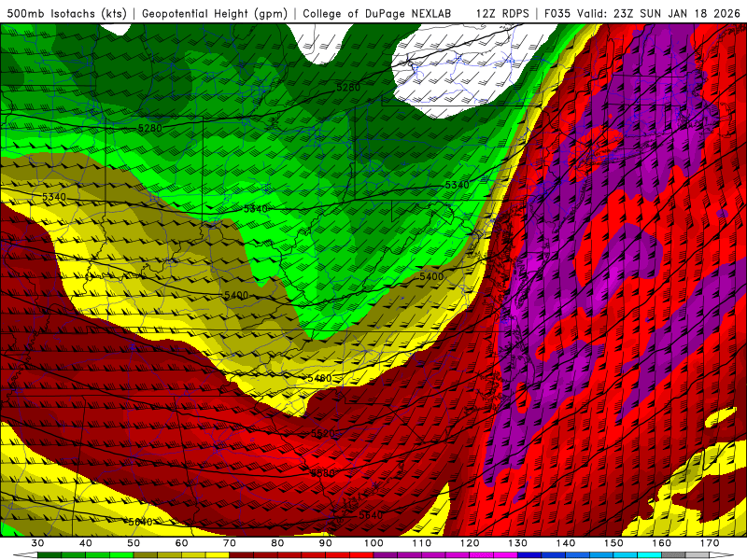
Task: Select the olive 50-55 kt legend swatch
Action: coord(146,555)
